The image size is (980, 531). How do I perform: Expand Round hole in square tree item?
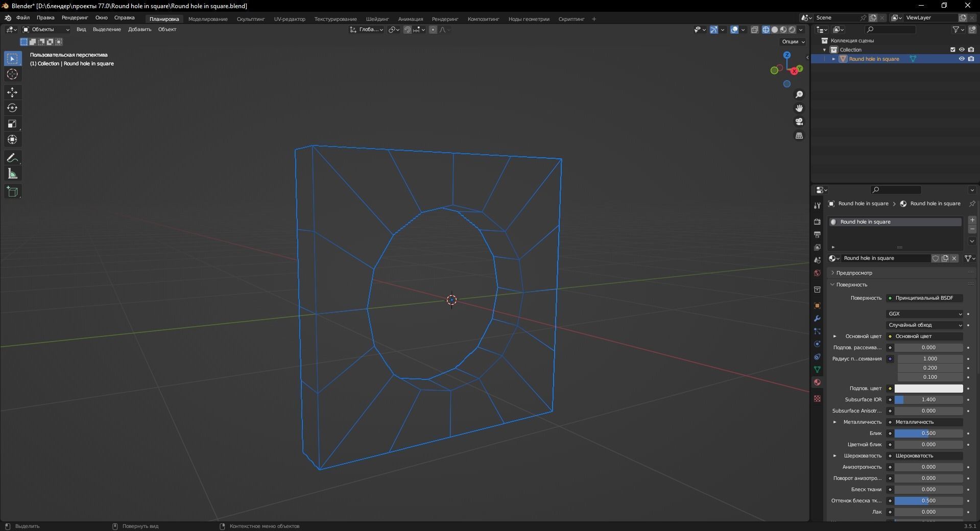(833, 59)
